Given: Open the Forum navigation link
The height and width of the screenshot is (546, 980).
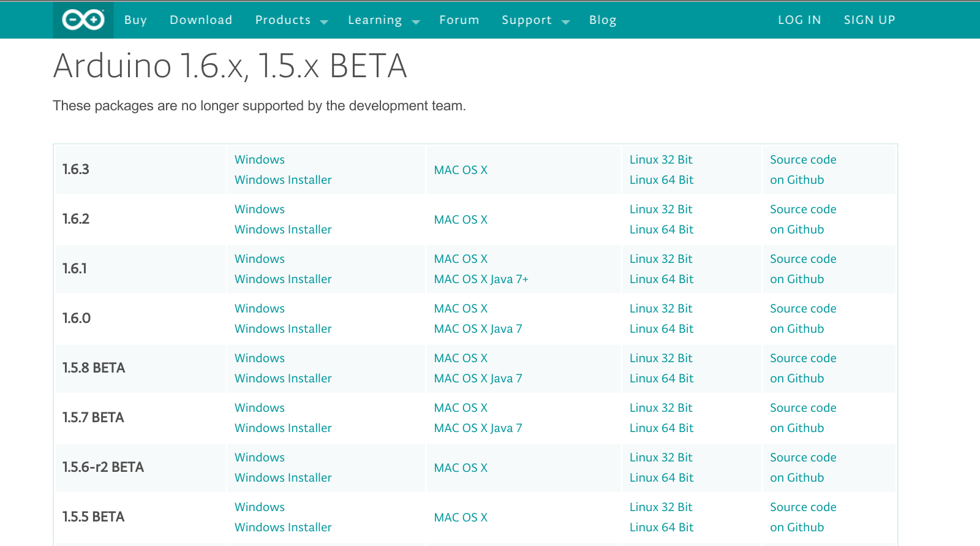Looking at the screenshot, I should tap(459, 20).
